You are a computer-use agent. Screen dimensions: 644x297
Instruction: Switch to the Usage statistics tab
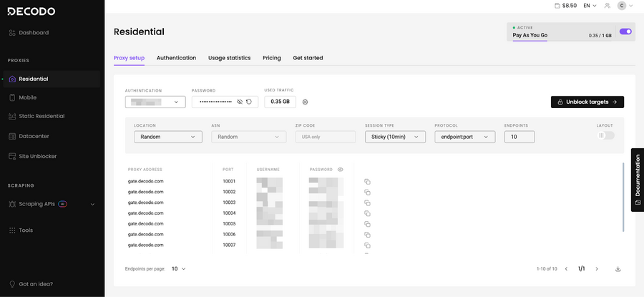coord(229,58)
